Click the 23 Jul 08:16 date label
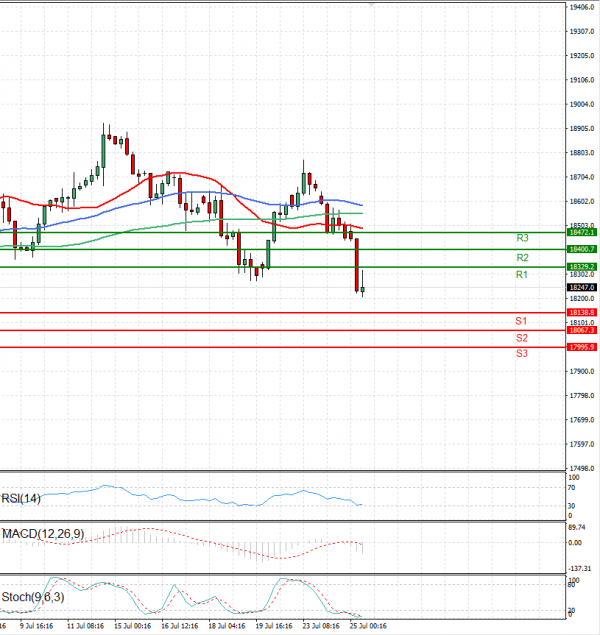Screen dimensions: 600x635 pyautogui.click(x=321, y=626)
